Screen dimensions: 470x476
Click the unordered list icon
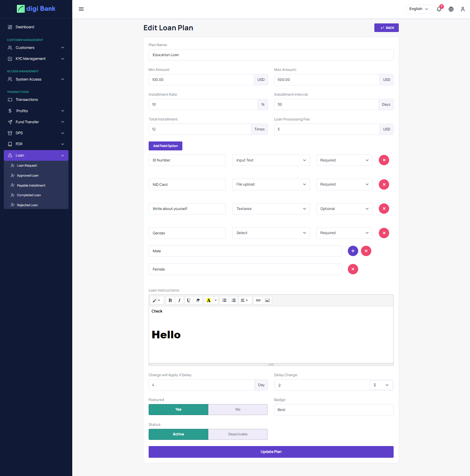[224, 300]
